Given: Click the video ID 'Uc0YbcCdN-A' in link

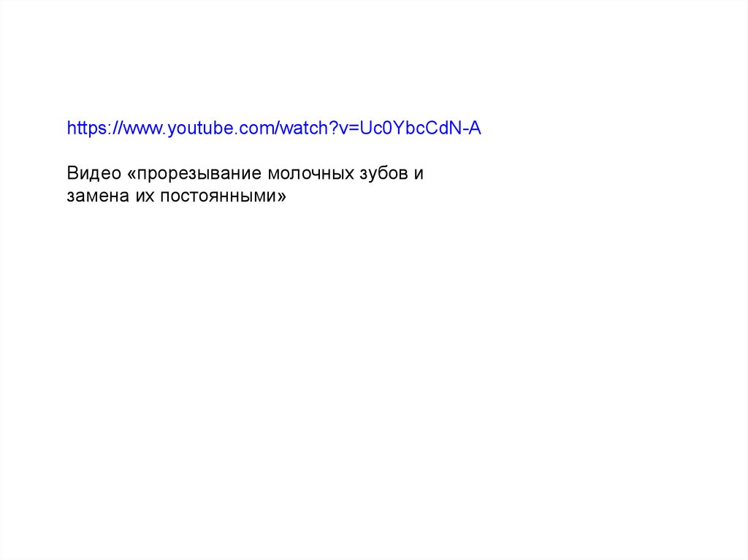Looking at the screenshot, I should pos(420,129).
